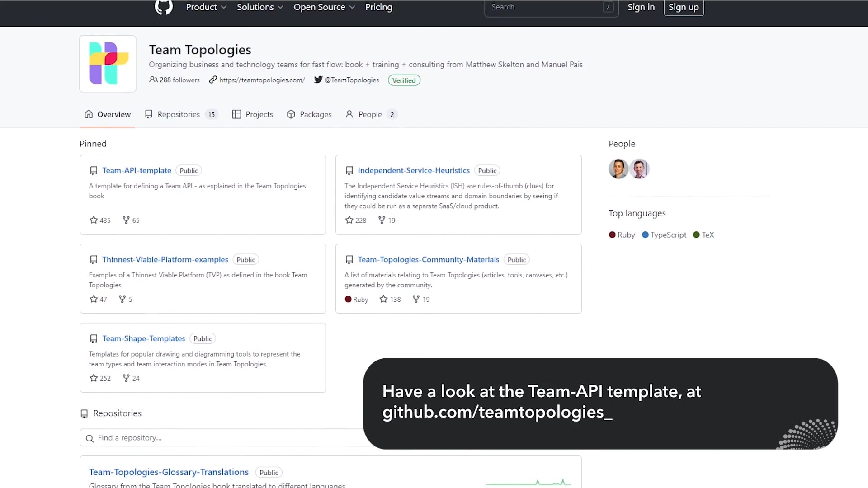Open the Pricing page
Screen dimensions: 868x488
(x=379, y=7)
